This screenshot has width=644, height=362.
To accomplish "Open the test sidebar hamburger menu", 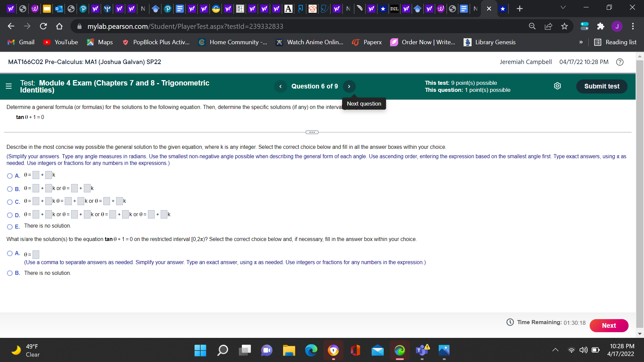I will pos(8,86).
